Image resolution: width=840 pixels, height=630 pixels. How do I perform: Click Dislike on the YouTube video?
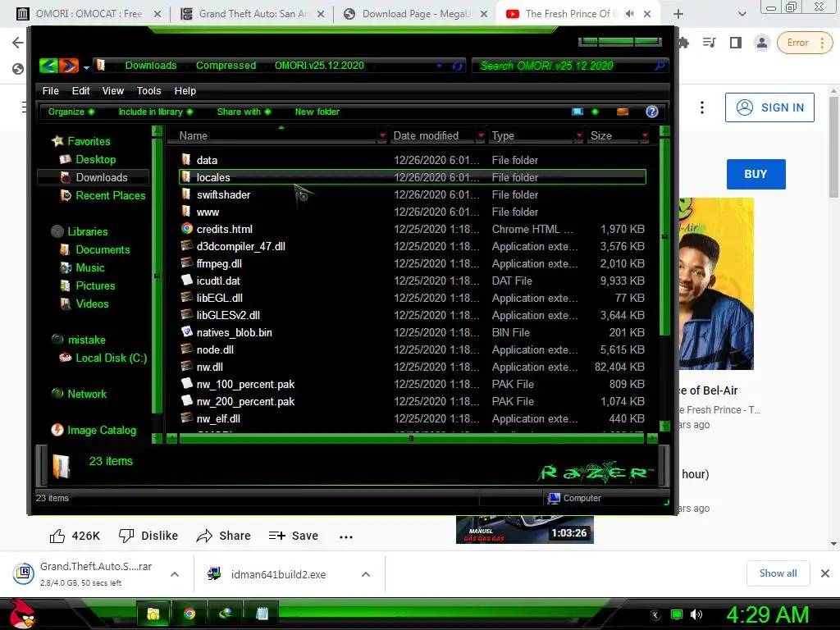(x=148, y=536)
